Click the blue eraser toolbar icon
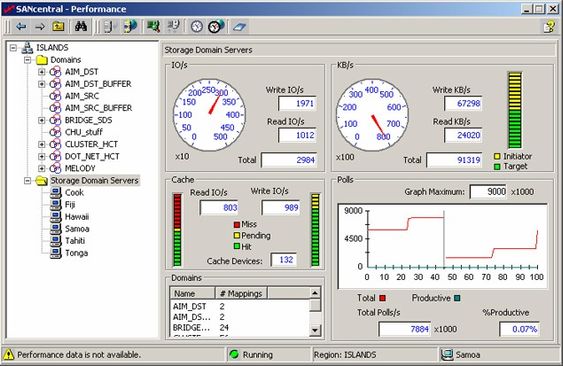This screenshot has width=563, height=366. [239, 27]
